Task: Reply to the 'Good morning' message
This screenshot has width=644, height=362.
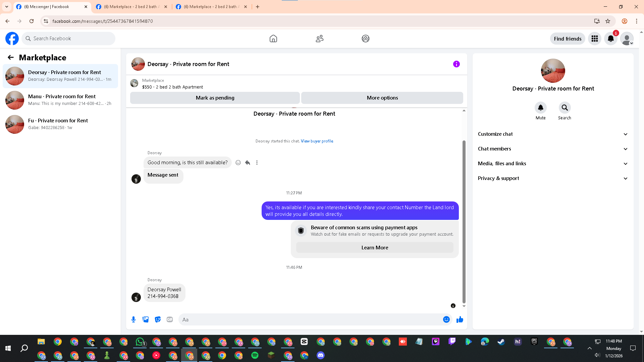Action: 248,163
